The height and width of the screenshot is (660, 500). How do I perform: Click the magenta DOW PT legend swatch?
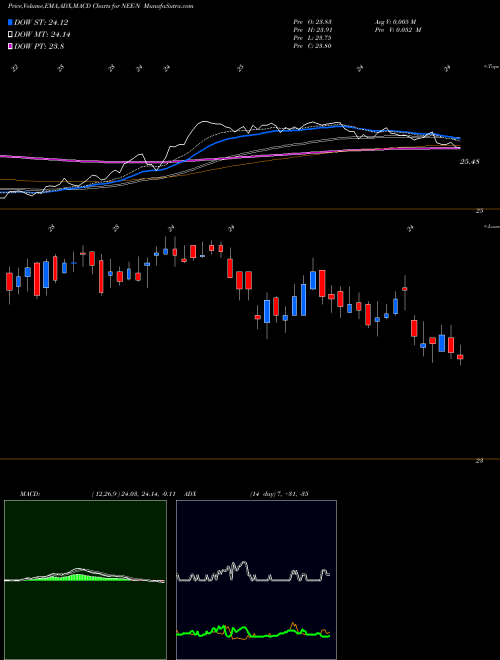10,46
